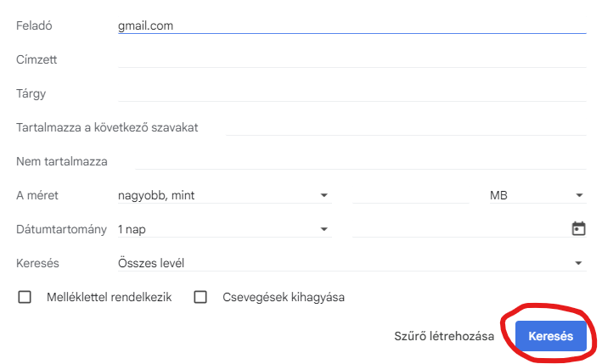Click the dropdown arrow next to 'nagyobb, mint'
Screen dimensions: 602x364
pos(324,195)
